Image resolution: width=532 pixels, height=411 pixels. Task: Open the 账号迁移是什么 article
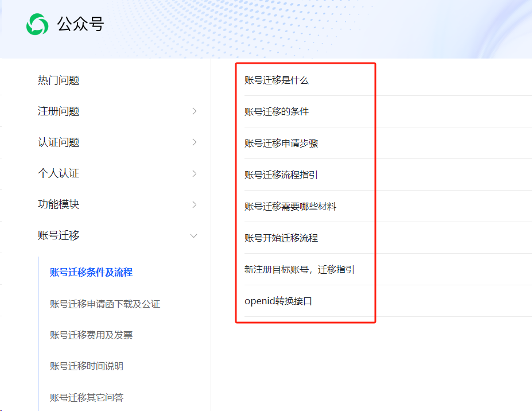277,80
